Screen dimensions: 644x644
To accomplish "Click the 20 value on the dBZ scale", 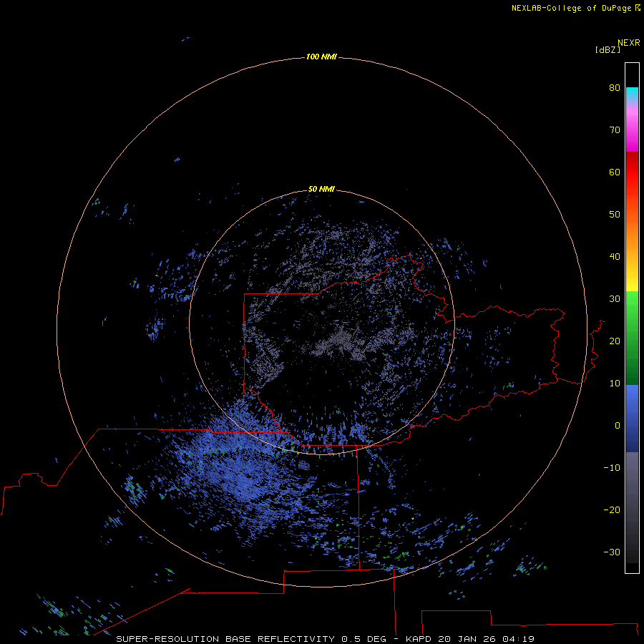I will 615,341.
